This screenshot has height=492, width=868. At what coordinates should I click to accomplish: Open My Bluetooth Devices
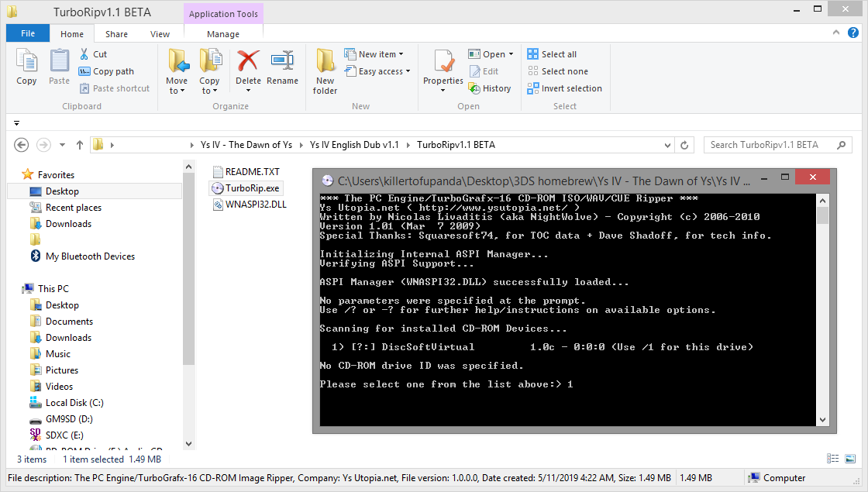click(x=90, y=256)
